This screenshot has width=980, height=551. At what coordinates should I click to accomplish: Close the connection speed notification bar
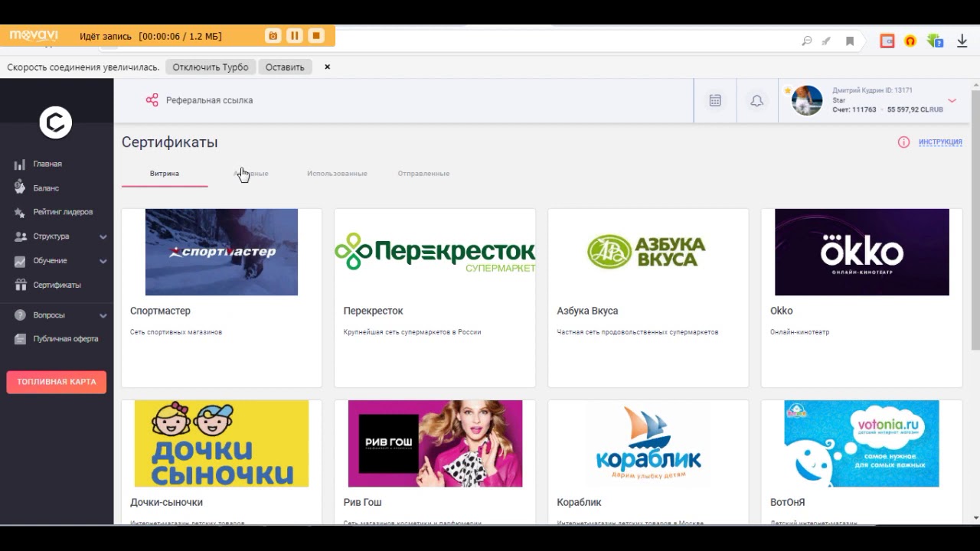[x=327, y=67]
